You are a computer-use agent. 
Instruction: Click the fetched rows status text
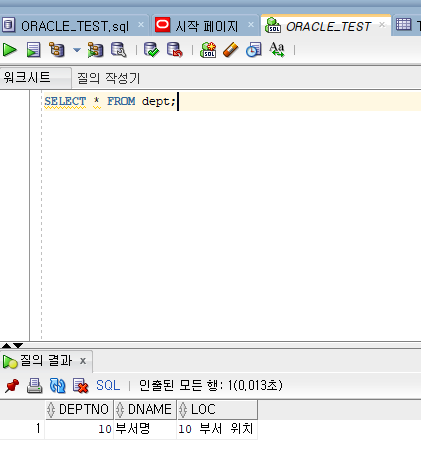coord(211,386)
